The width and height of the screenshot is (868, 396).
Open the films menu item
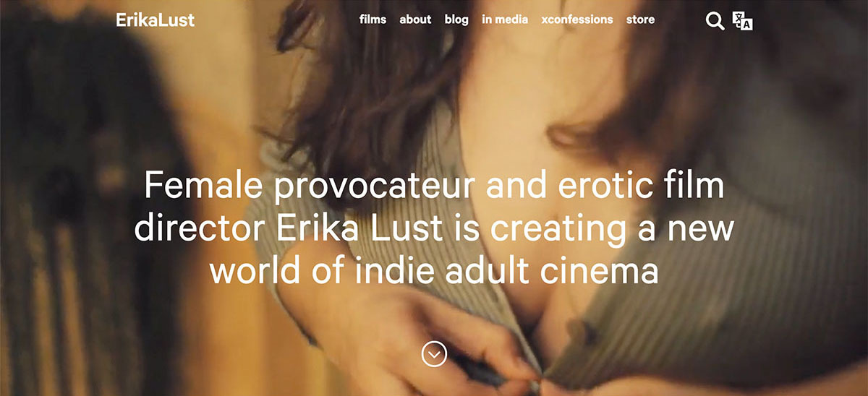click(x=373, y=20)
